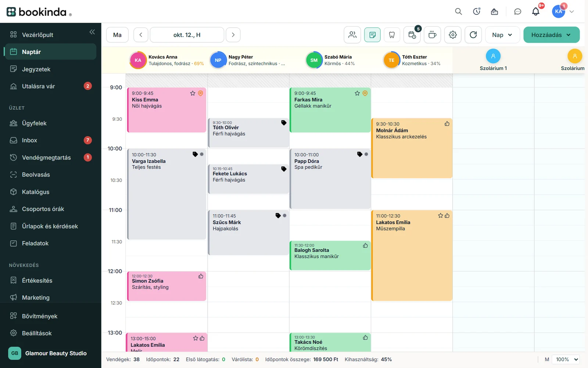Open Molnár Ádám appointment block
The height and width of the screenshot is (368, 588).
pyautogui.click(x=412, y=148)
